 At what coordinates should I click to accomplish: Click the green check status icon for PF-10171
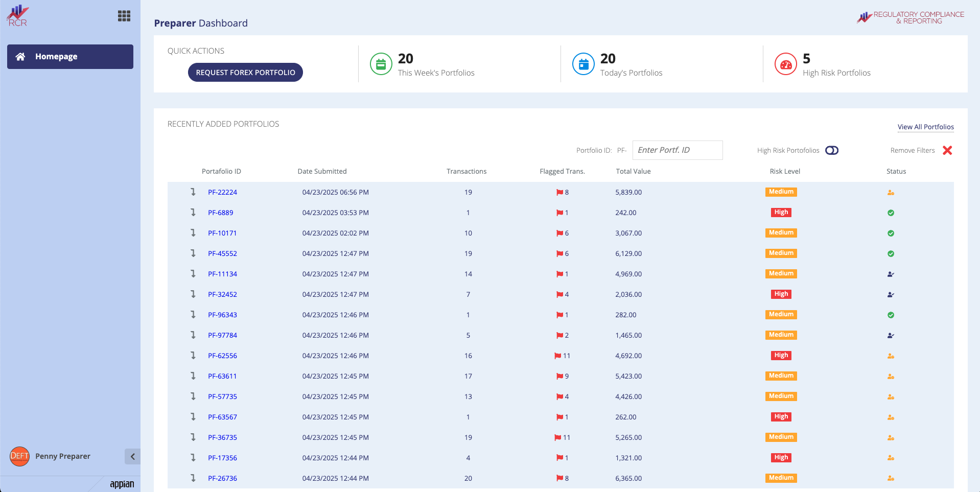coord(891,233)
